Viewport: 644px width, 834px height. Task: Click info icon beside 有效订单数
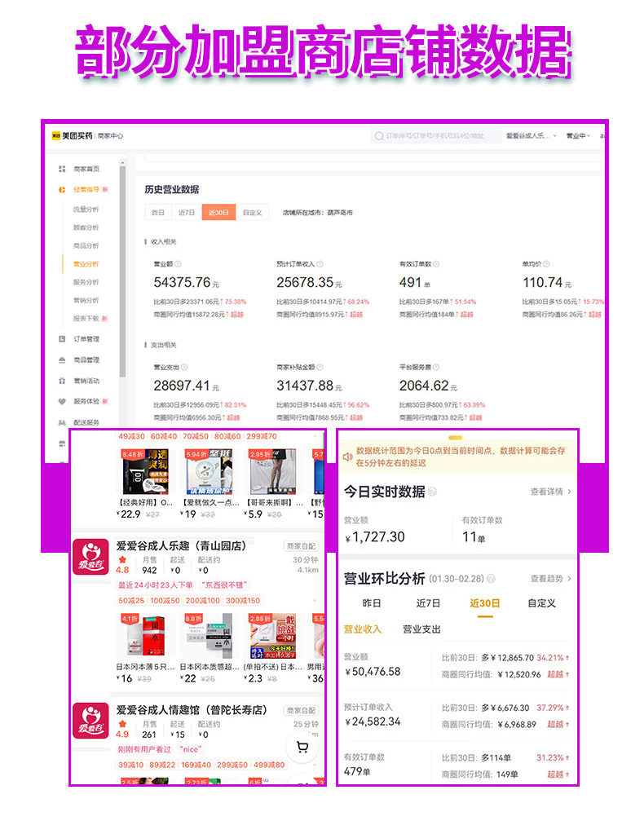click(436, 264)
